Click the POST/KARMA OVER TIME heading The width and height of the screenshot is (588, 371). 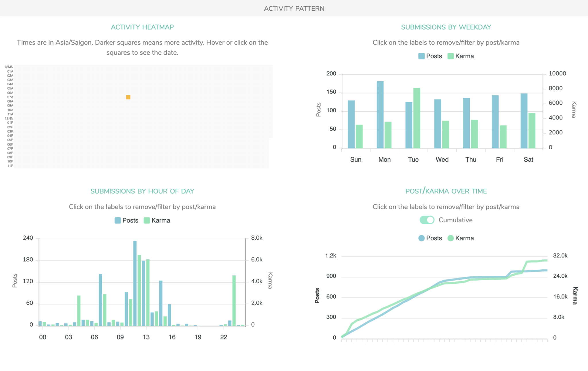pyautogui.click(x=446, y=191)
